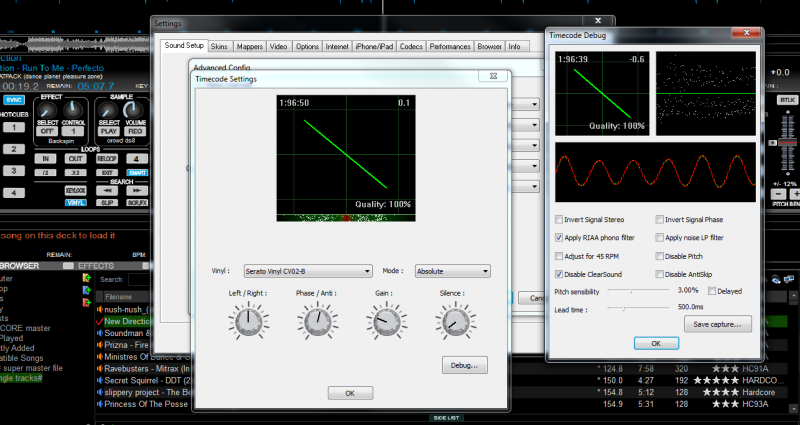
Task: Click the Save capture... button
Action: (717, 323)
